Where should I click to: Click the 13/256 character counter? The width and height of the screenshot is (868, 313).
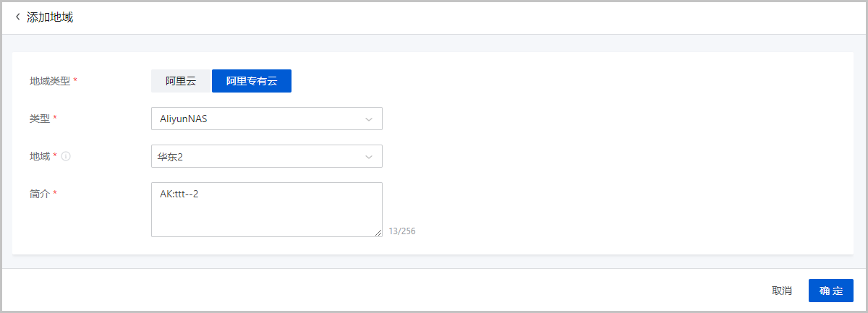click(x=402, y=231)
